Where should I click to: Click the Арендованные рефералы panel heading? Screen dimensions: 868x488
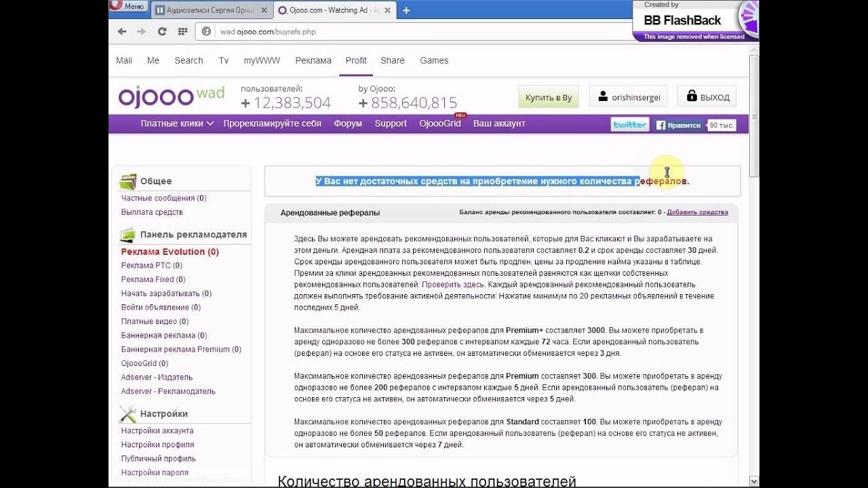pyautogui.click(x=330, y=213)
